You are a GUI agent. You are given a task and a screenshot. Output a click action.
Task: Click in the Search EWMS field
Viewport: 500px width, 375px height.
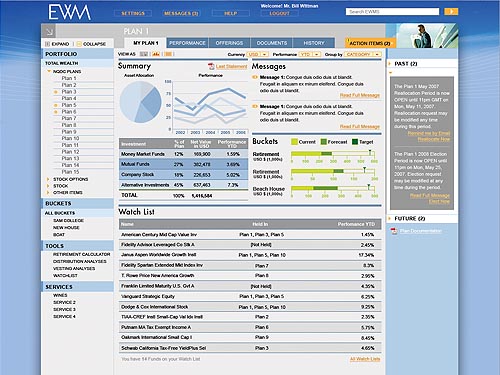click(392, 12)
